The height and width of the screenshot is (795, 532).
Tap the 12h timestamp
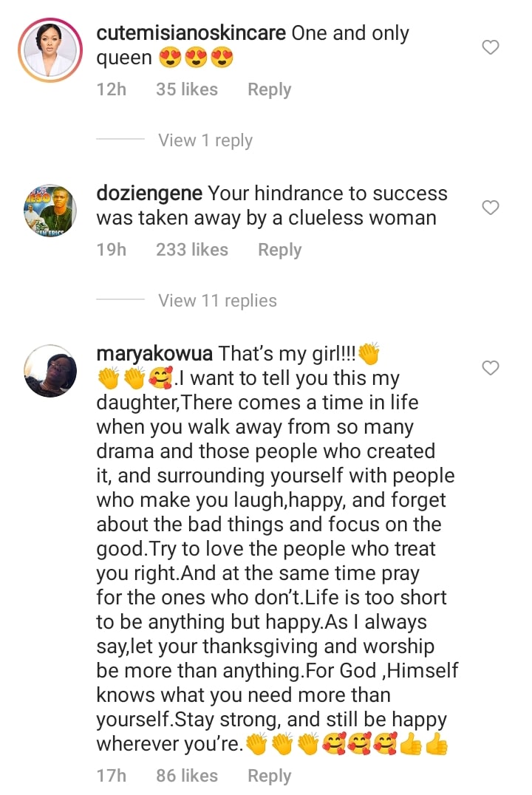[112, 89]
